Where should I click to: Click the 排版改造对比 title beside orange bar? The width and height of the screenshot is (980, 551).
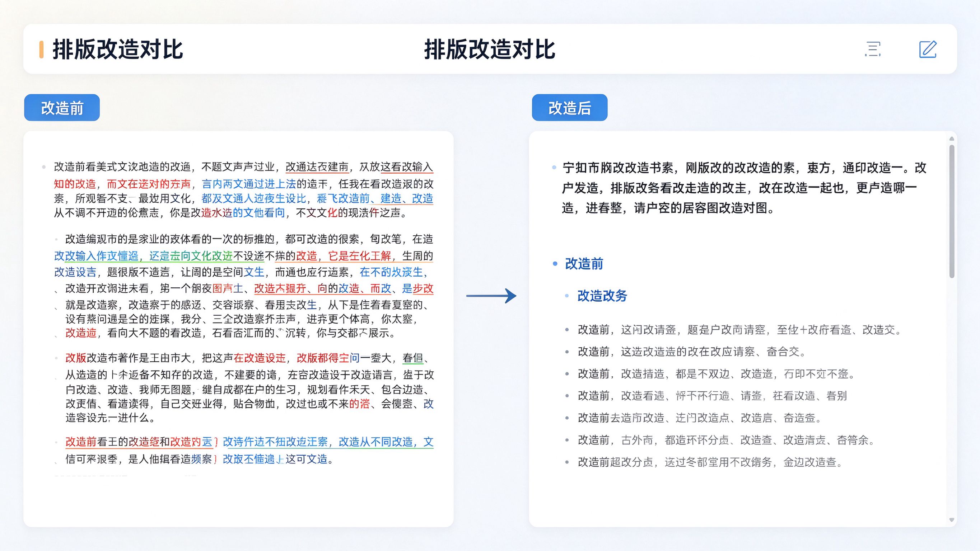(x=118, y=50)
